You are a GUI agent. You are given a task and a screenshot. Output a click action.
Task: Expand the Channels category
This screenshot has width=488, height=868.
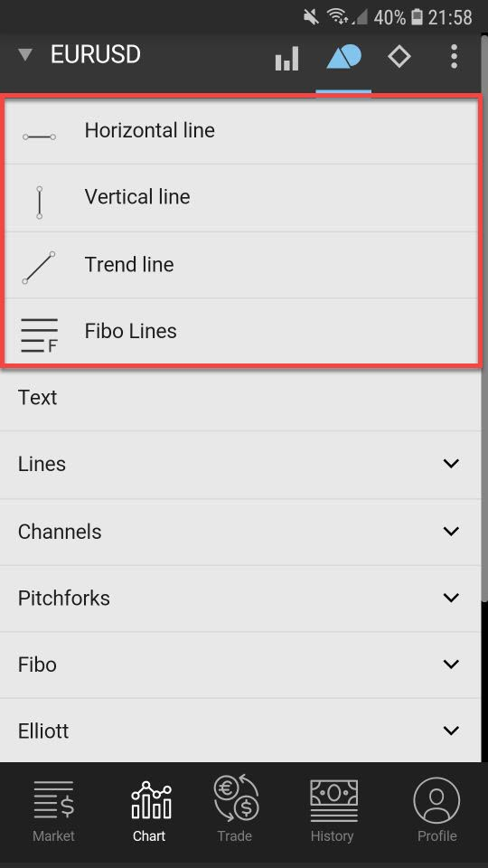coord(240,532)
